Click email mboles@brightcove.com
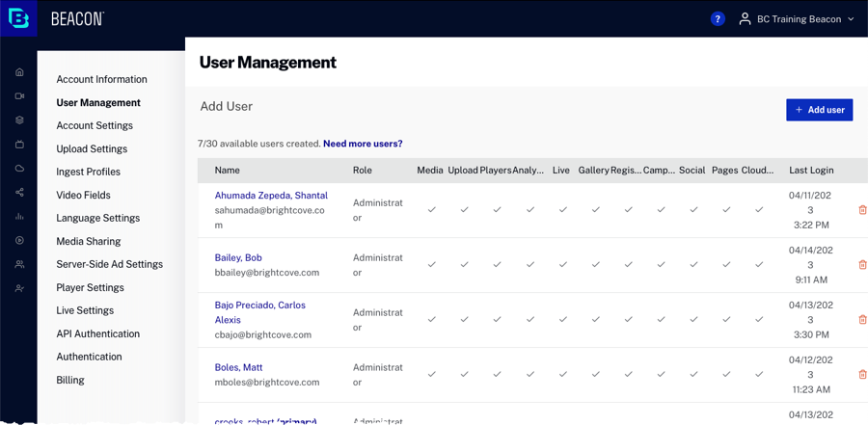The width and height of the screenshot is (868, 425). click(267, 383)
